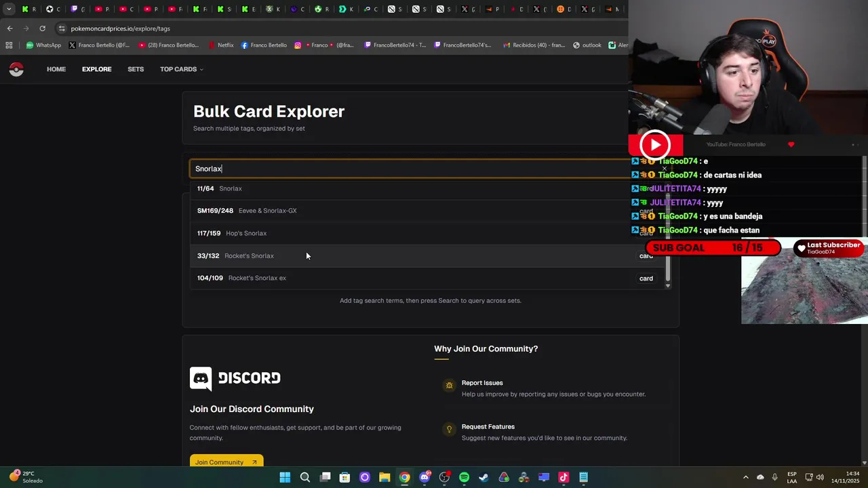Open the weather widget 29°C Soleado
Screen dimensions: 868x488
26,477
